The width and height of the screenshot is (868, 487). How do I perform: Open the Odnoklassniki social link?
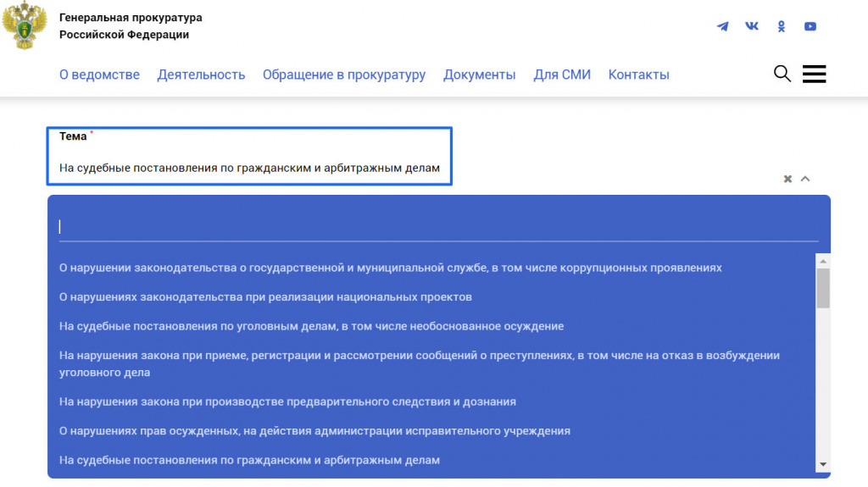point(781,26)
